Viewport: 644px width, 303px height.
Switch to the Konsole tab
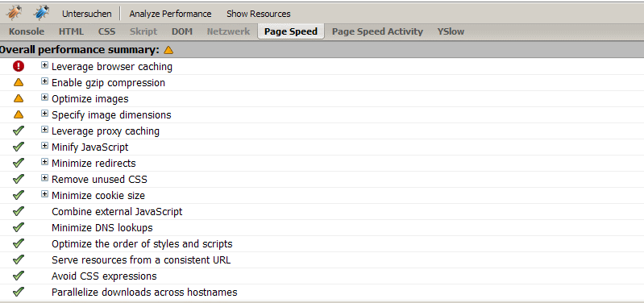tap(27, 31)
